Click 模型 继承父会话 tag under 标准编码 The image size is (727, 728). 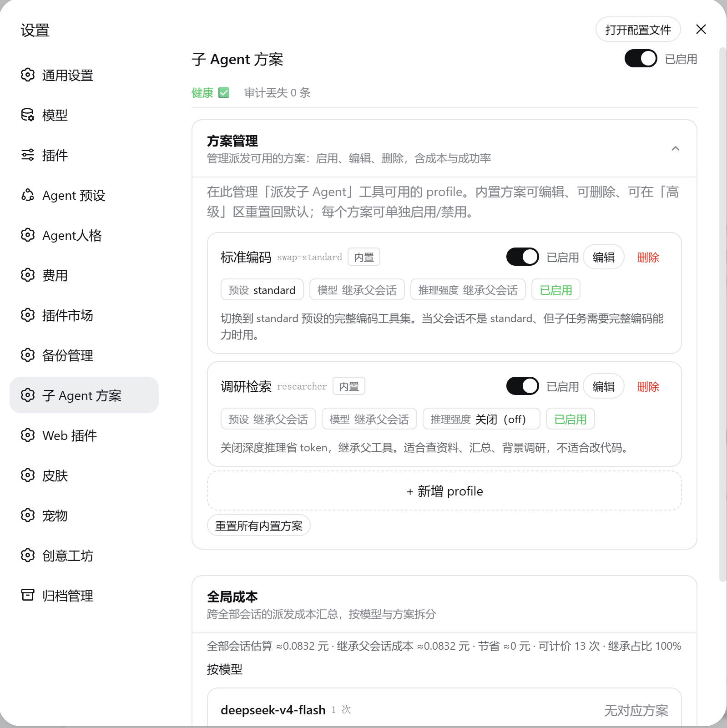point(357,290)
